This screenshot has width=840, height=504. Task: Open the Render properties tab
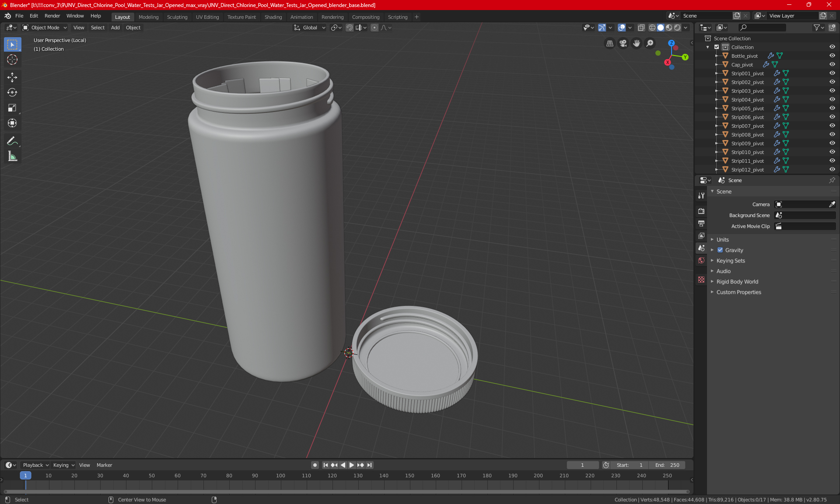click(701, 211)
